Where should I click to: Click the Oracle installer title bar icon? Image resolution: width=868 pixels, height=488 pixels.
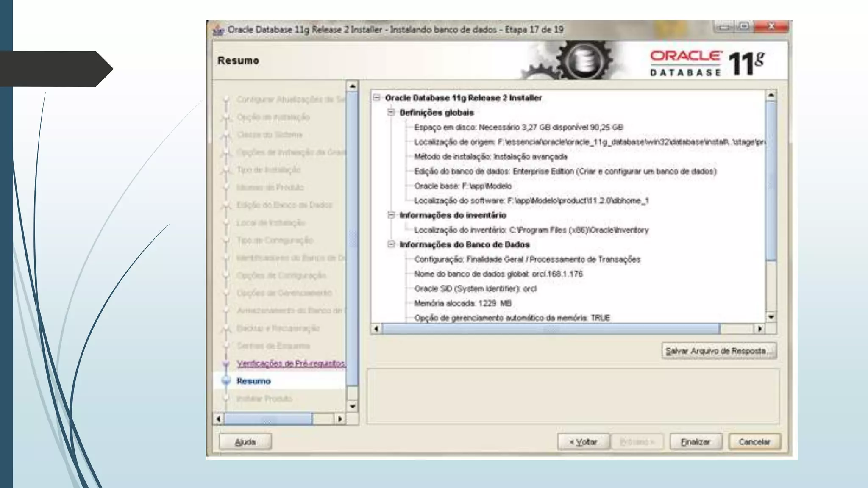coord(218,30)
